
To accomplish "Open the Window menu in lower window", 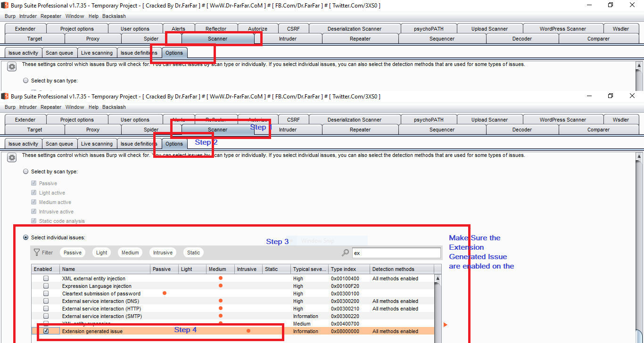I will (x=74, y=107).
